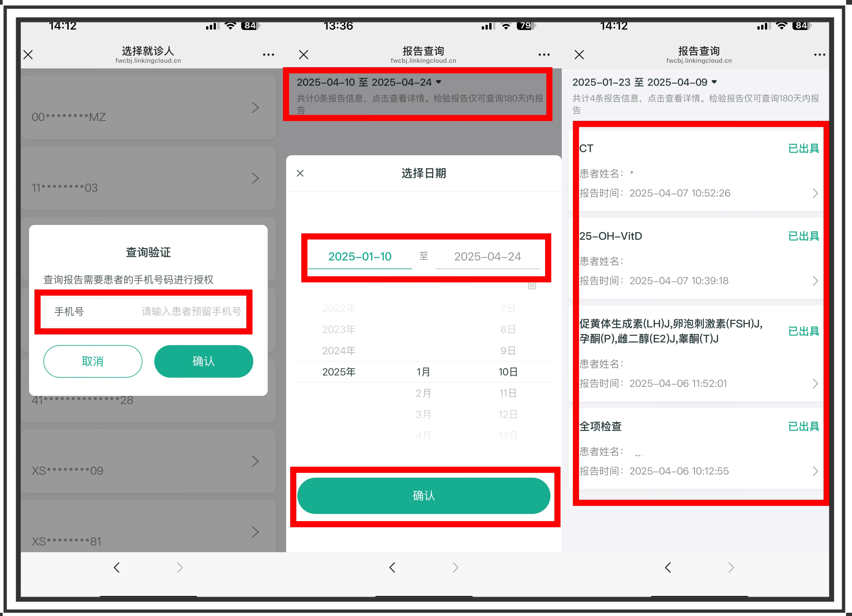Click chevron on the 25-OH-VitD report row
Viewport: 852px width, 616px height.
[815, 281]
